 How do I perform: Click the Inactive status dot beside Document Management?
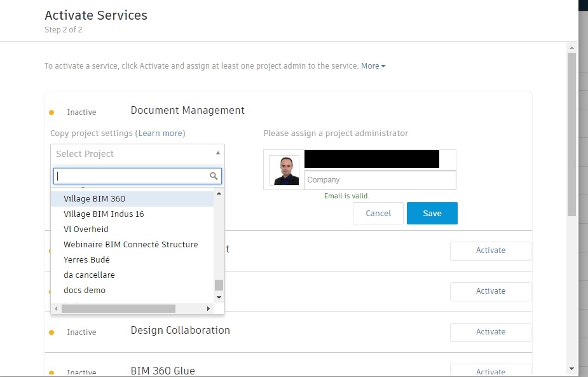pyautogui.click(x=52, y=111)
